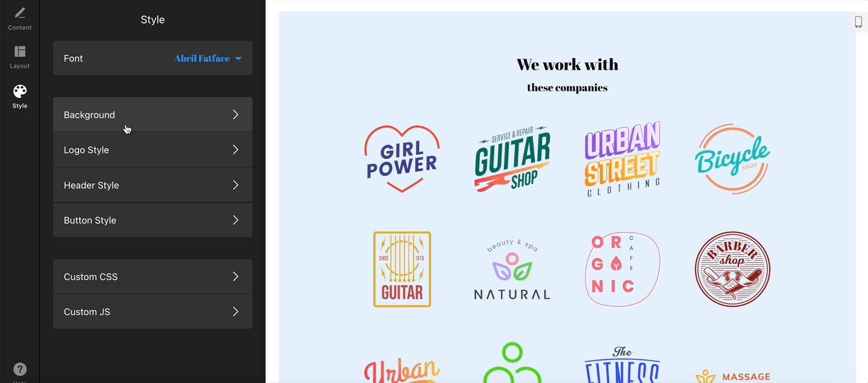Viewport: 868px width, 383px height.
Task: Expand the Logo Style chevron arrow
Action: [x=235, y=150]
